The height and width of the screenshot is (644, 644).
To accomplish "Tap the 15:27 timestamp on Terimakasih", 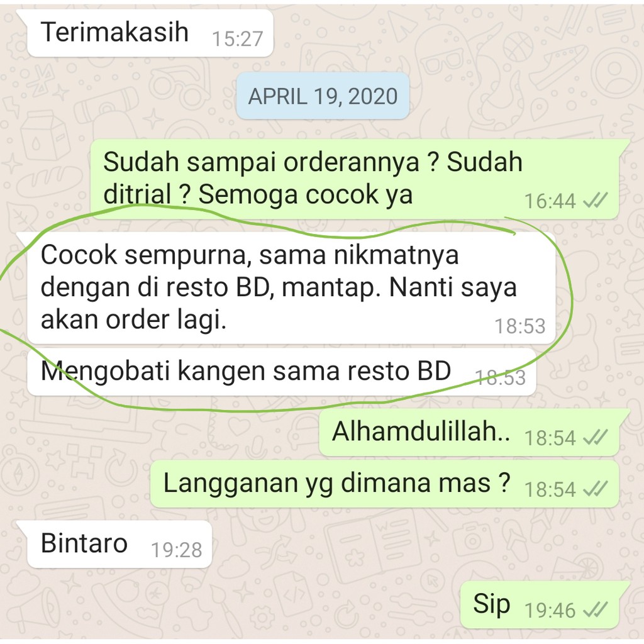I will [x=237, y=39].
